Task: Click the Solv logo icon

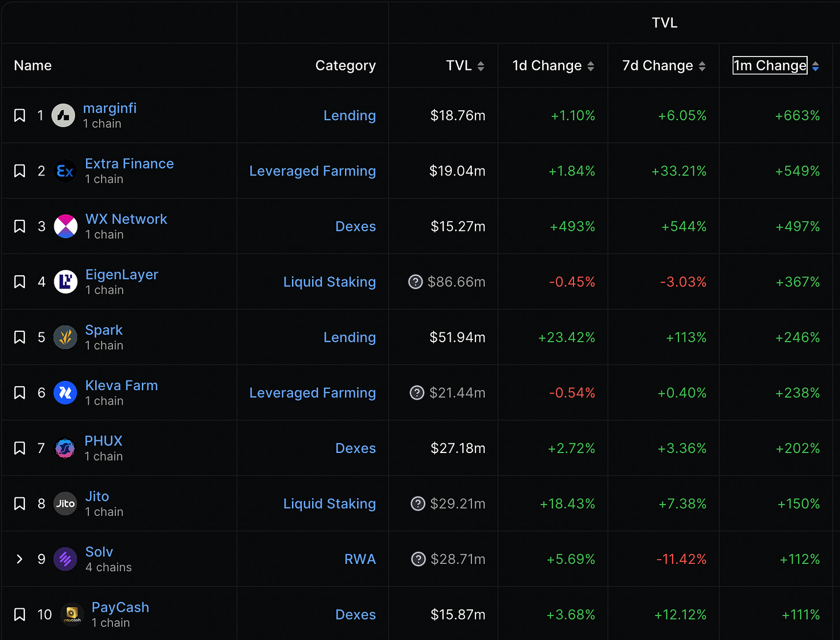Action: (65, 559)
